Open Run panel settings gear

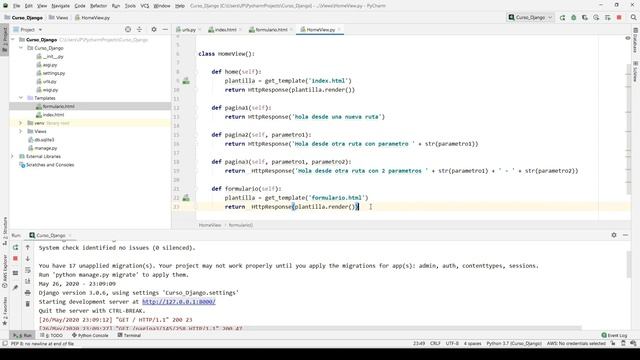(614, 235)
